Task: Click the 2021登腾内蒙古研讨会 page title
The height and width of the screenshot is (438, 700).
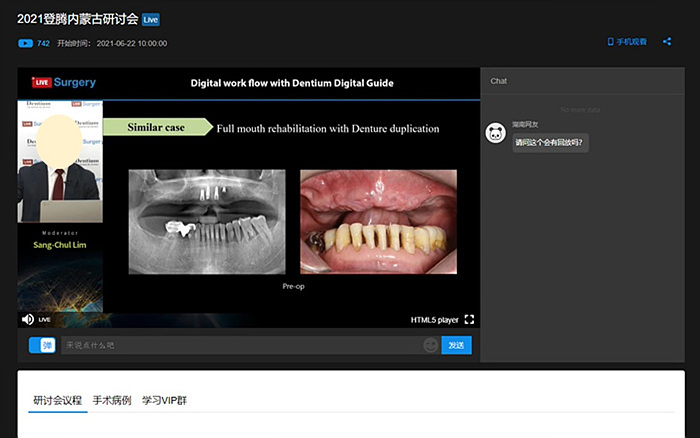Action: pyautogui.click(x=78, y=19)
